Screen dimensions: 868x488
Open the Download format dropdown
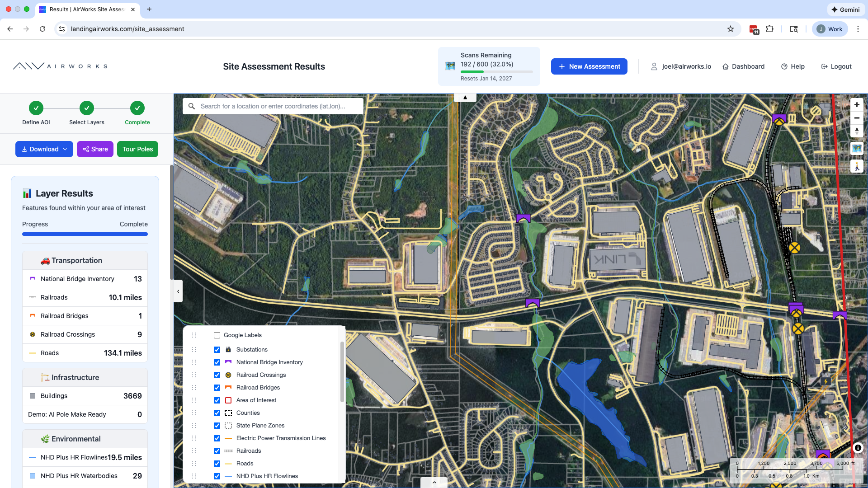66,149
